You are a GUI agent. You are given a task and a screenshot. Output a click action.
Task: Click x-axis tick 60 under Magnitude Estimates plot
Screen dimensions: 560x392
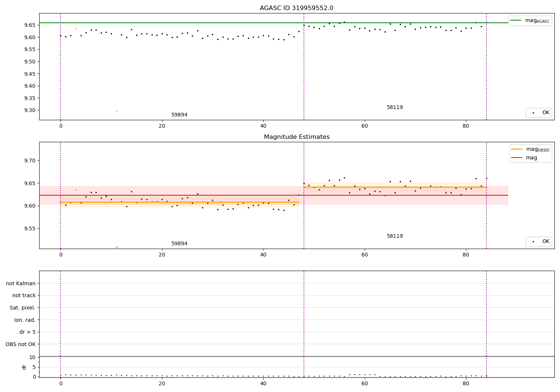point(364,255)
